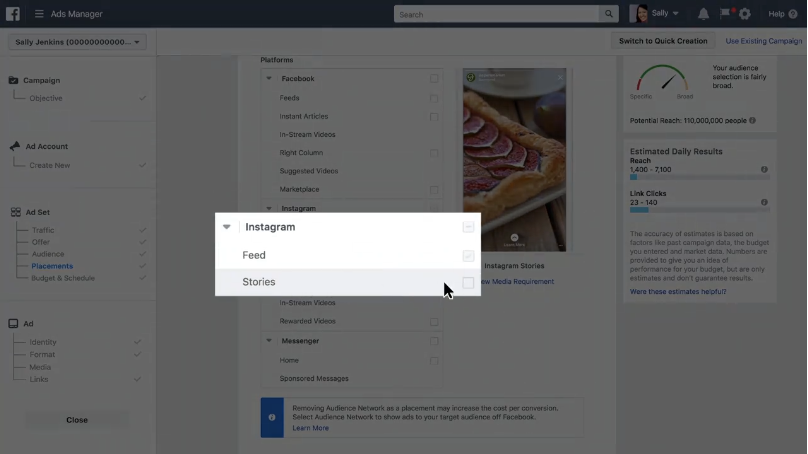Click the Ad Set grid icon
Image resolution: width=808 pixels, height=454 pixels.
pos(16,212)
